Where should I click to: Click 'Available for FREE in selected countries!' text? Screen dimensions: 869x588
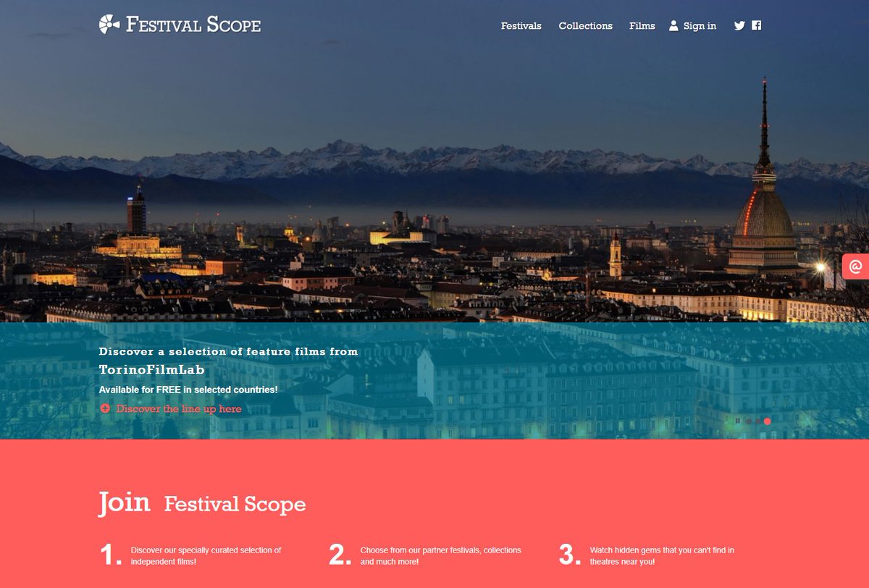188,390
